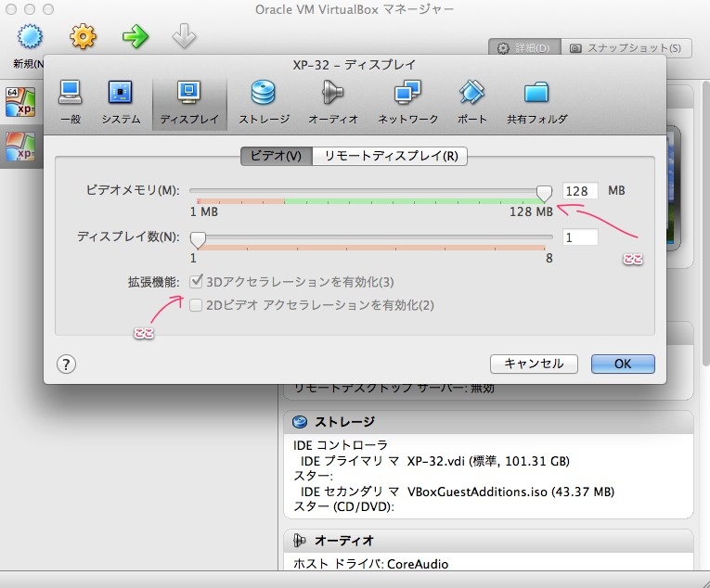Open the 一般 (General) settings category
The width and height of the screenshot is (710, 588).
point(71,103)
